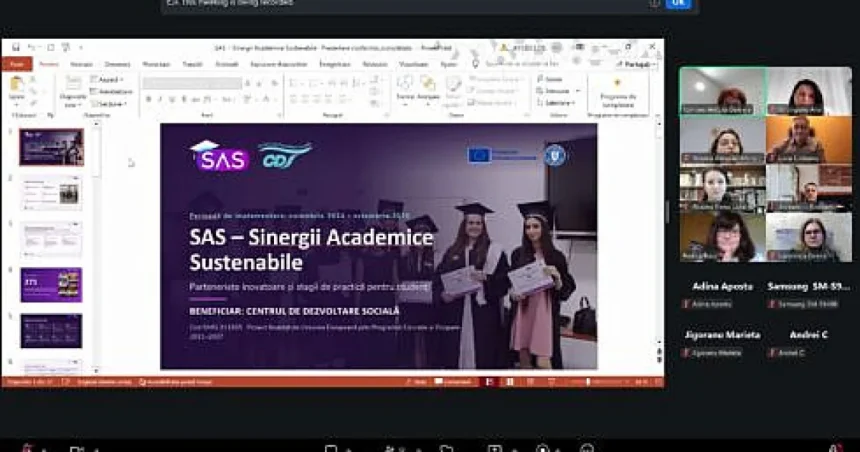This screenshot has width=860, height=452.
Task: Switch to Normal view in the status bar
Action: tap(489, 382)
